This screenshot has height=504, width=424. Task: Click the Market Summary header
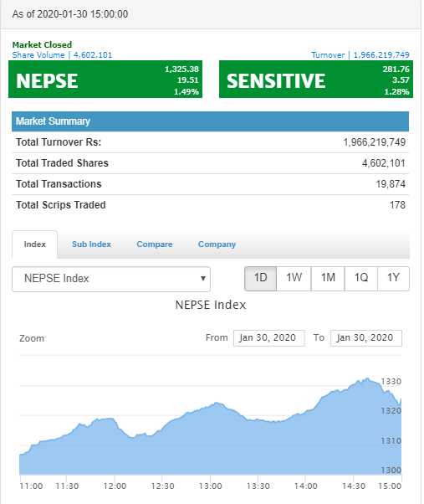tap(210, 121)
